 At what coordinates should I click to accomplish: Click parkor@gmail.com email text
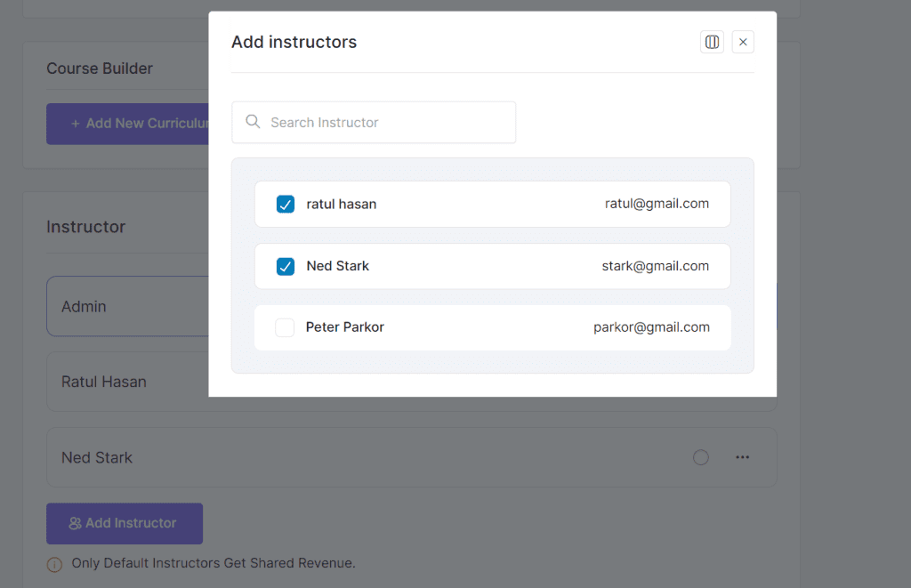point(651,327)
